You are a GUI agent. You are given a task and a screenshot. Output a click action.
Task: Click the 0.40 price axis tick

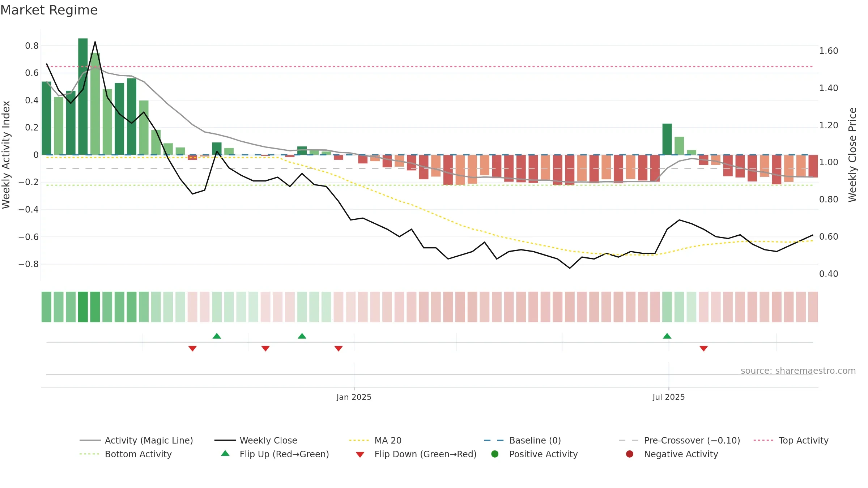click(829, 274)
